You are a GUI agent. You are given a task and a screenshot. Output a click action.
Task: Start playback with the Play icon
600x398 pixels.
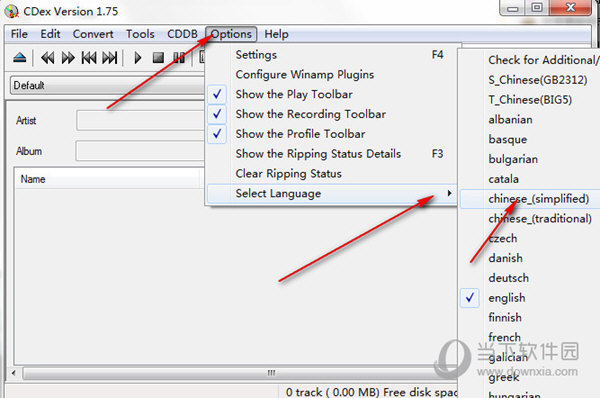(138, 58)
